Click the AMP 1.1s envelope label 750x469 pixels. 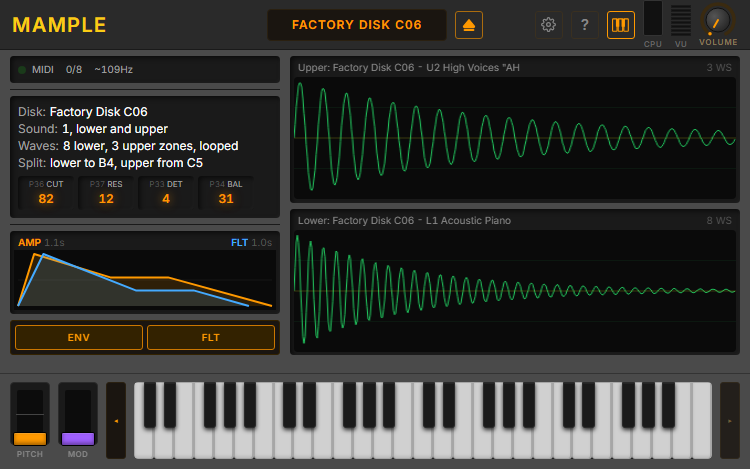click(41, 242)
